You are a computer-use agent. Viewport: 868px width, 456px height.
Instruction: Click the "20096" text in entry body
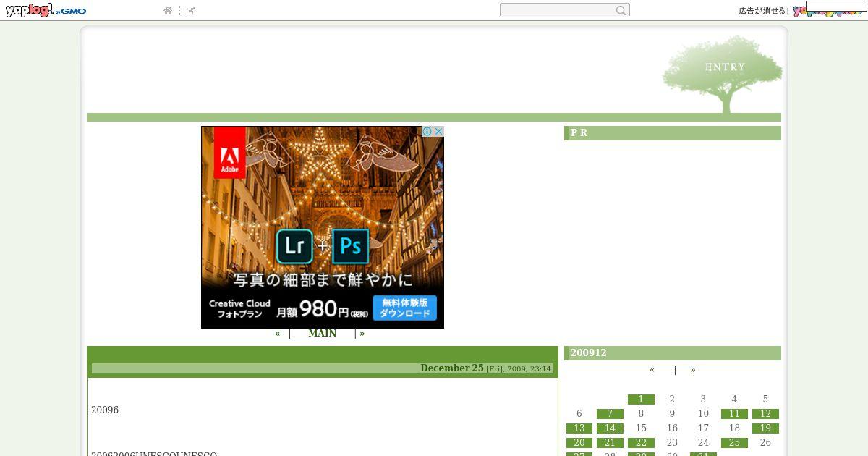point(105,410)
